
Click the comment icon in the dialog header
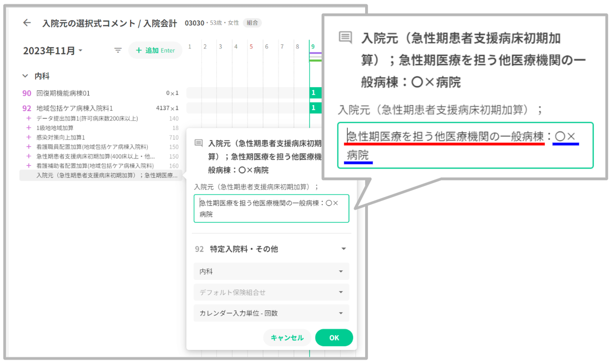[x=199, y=143]
